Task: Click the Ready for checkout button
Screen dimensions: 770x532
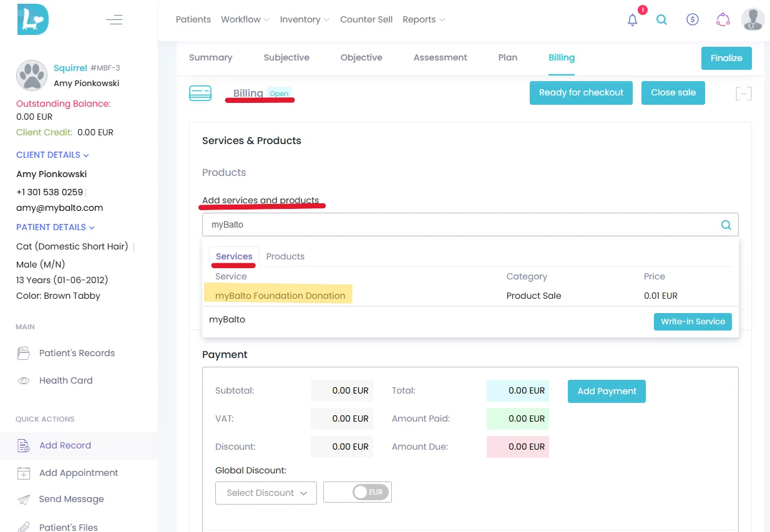Action: pyautogui.click(x=581, y=93)
